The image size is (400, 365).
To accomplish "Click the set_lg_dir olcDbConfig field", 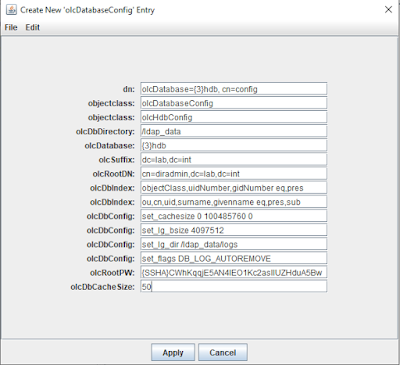I will click(233, 244).
